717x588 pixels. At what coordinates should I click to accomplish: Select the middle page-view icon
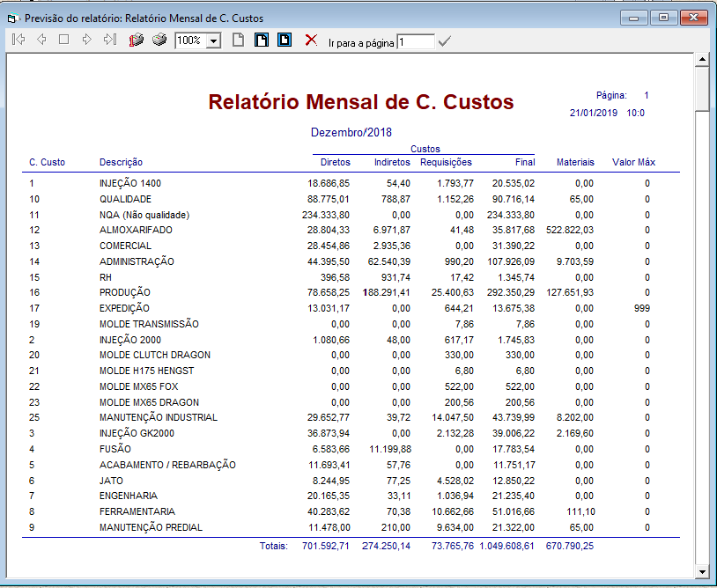(x=262, y=40)
